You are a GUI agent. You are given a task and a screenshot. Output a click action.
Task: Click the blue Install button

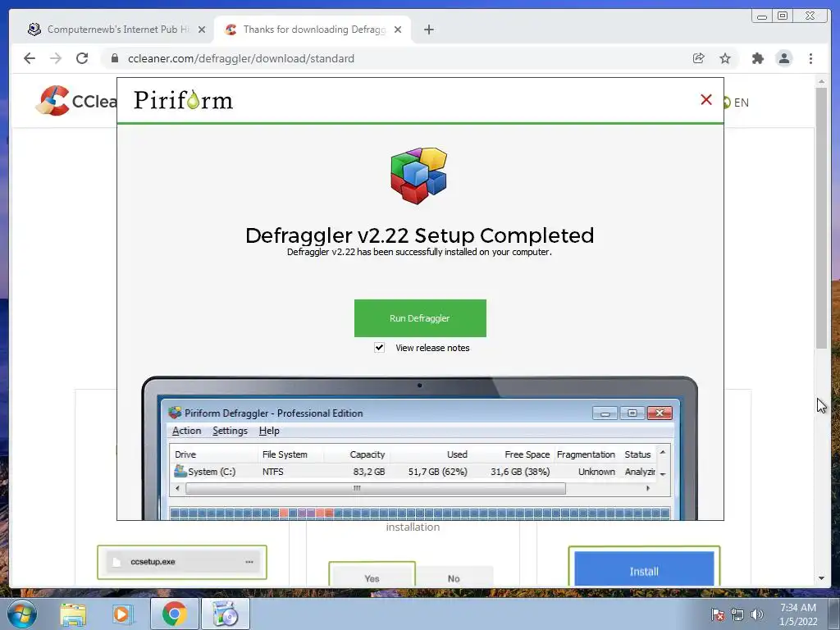pyautogui.click(x=644, y=569)
